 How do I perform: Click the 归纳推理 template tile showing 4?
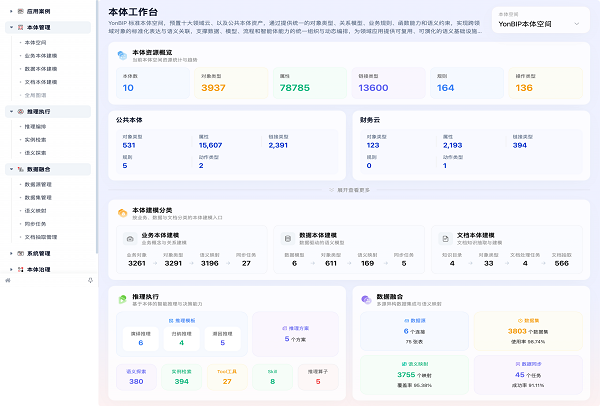(182, 339)
